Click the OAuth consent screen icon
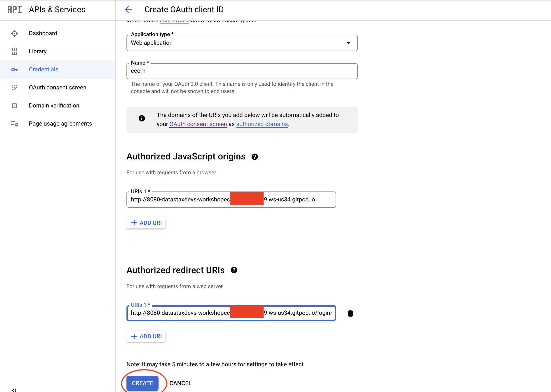The width and height of the screenshot is (551, 392). (14, 88)
